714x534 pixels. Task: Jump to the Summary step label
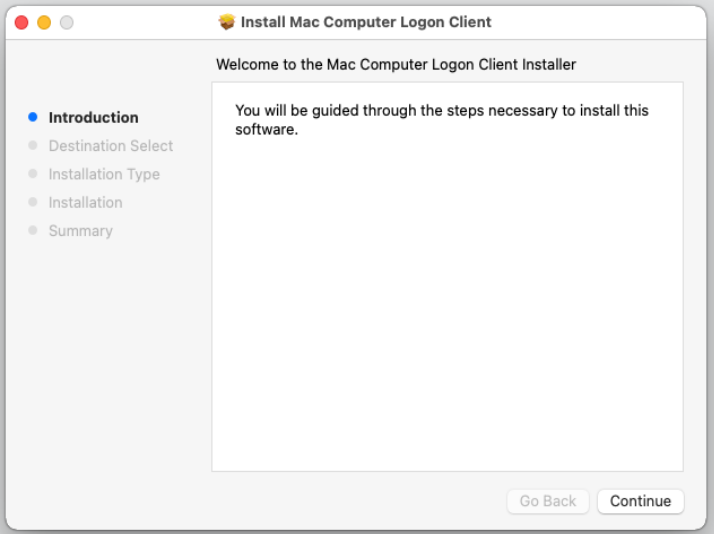pos(80,230)
